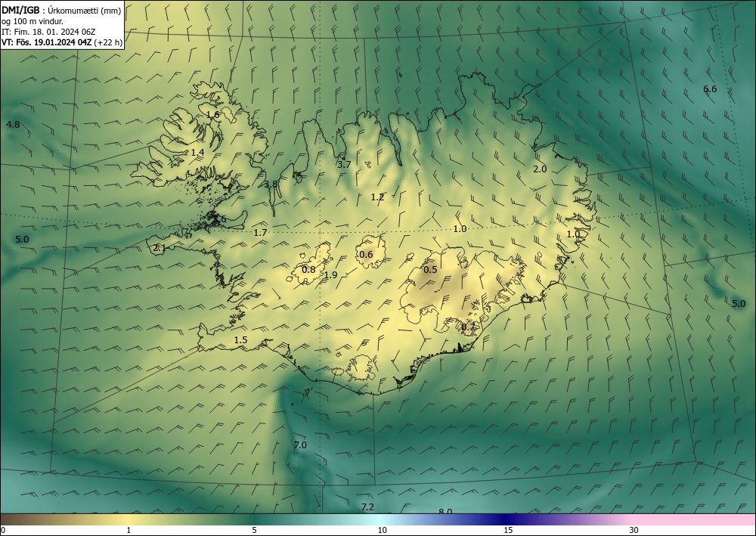
Task: Click the 3.8 precipitation value
Action: pos(271,184)
